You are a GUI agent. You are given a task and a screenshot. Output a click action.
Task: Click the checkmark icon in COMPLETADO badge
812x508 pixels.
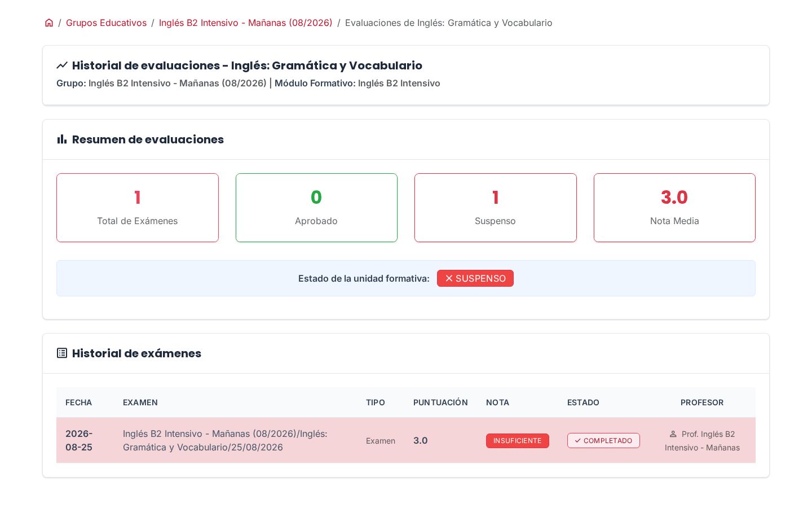(x=577, y=441)
